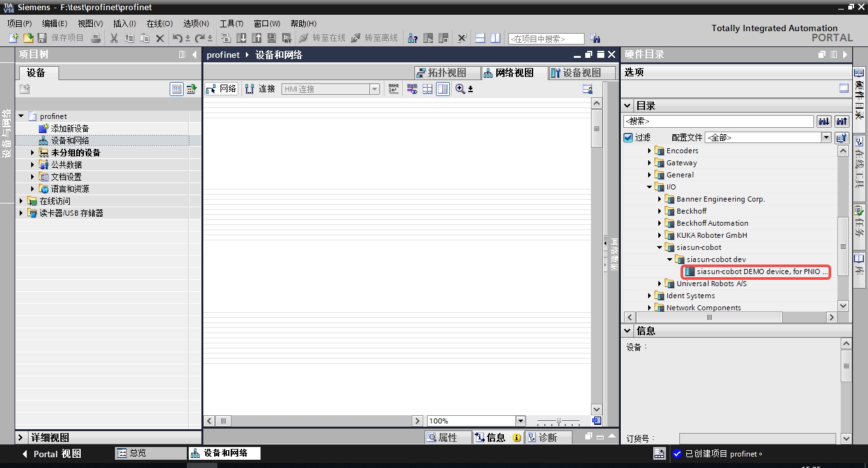Click the 转至离线 go offline button
Screen dimensions: 868x468
[x=374, y=38]
